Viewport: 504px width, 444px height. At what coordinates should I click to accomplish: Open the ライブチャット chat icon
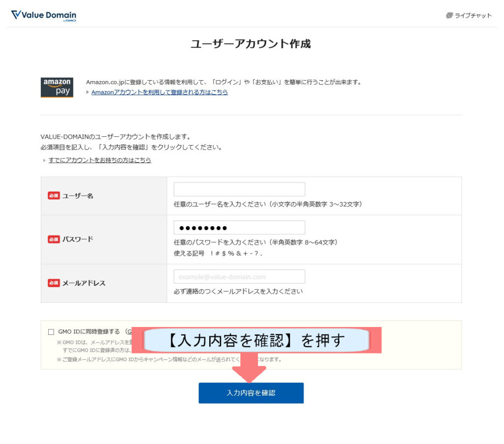448,15
